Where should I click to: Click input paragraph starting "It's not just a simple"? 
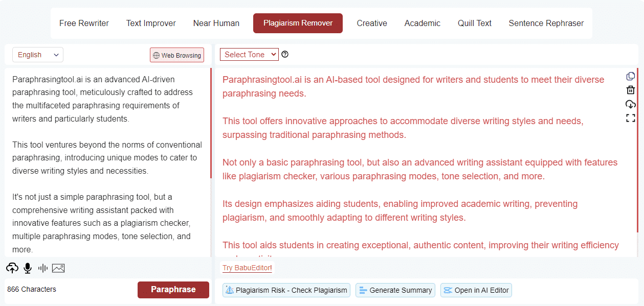click(101, 223)
